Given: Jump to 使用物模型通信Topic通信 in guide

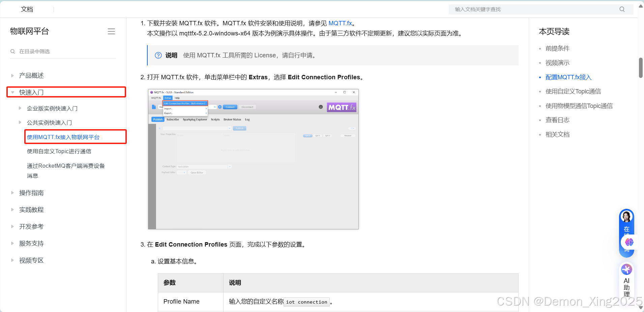Looking at the screenshot, I should coord(579,106).
